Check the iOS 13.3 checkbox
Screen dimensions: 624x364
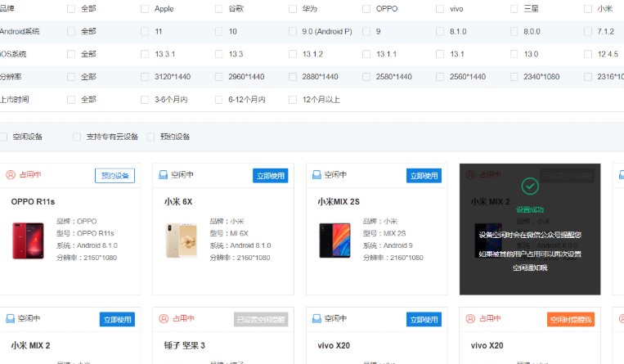218,54
